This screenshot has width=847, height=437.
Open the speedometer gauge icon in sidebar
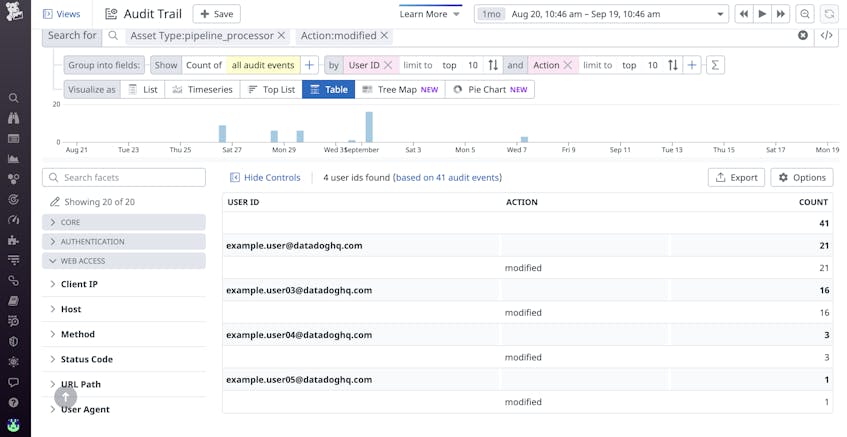pos(14,220)
